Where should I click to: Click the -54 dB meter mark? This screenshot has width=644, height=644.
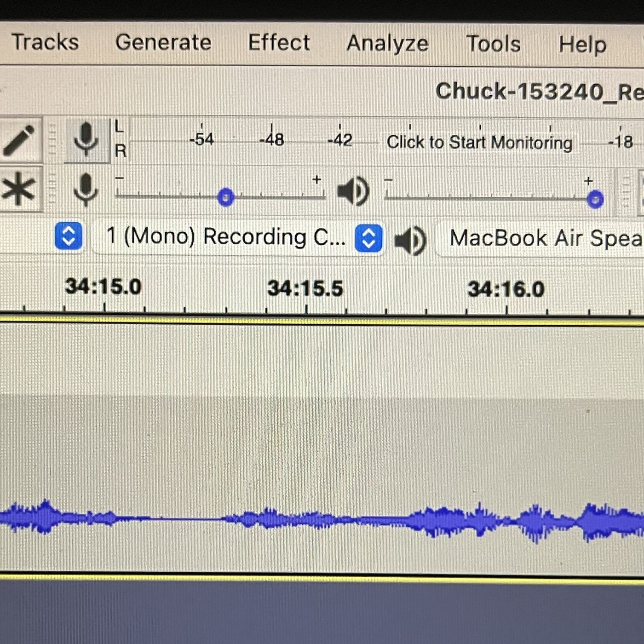pyautogui.click(x=201, y=139)
